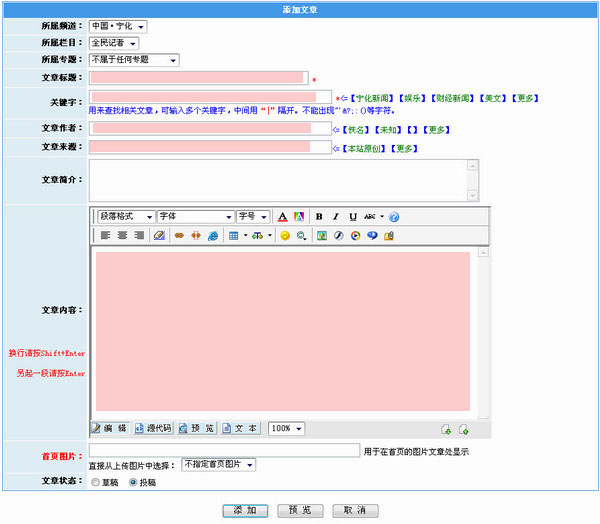Open the font color picker

[282, 217]
